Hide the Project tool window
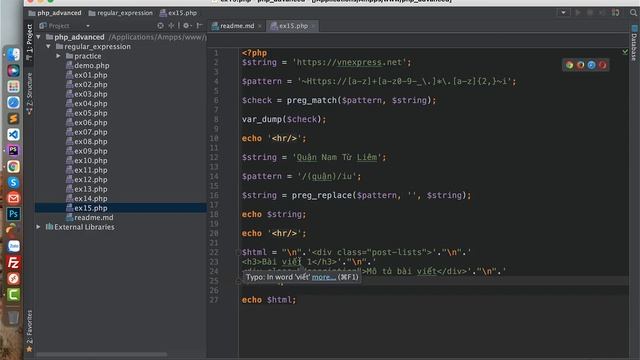 [200, 25]
